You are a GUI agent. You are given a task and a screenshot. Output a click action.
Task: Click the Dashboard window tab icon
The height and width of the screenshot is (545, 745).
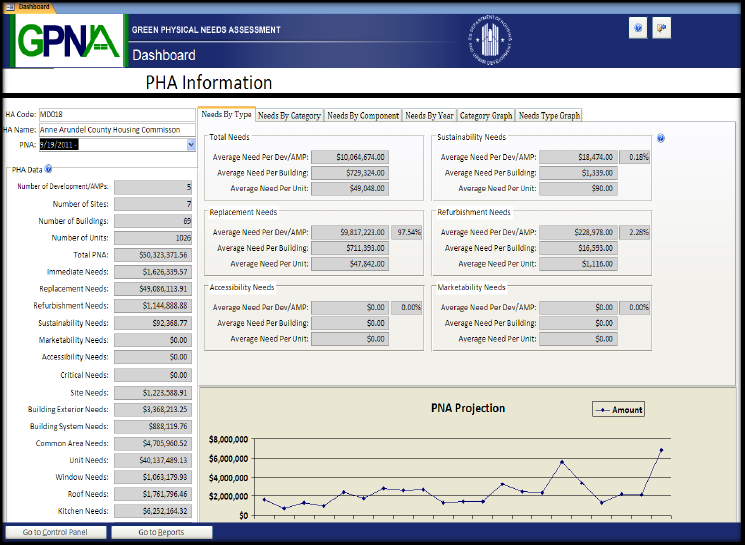(10, 6)
